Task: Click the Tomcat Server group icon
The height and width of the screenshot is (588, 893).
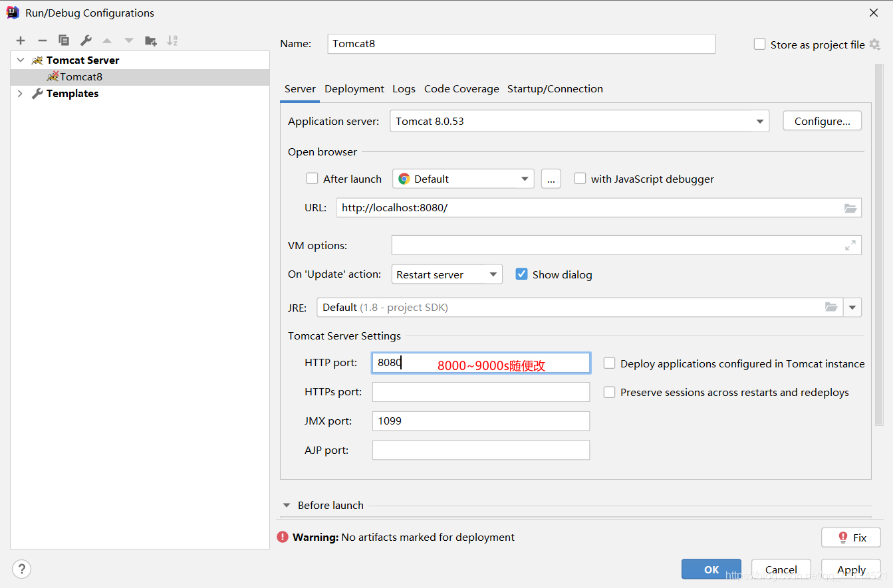Action: point(37,60)
